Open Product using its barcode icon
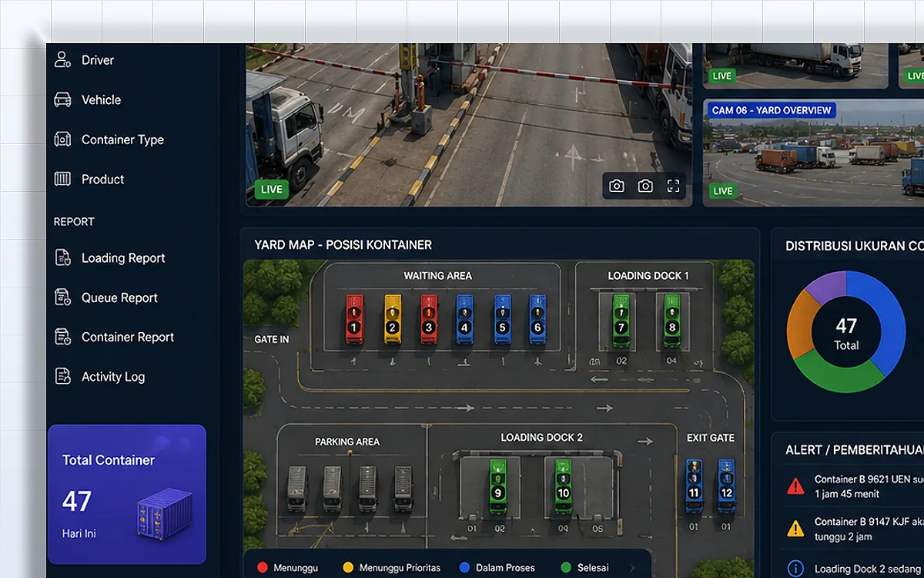Image resolution: width=924 pixels, height=578 pixels. (x=62, y=179)
